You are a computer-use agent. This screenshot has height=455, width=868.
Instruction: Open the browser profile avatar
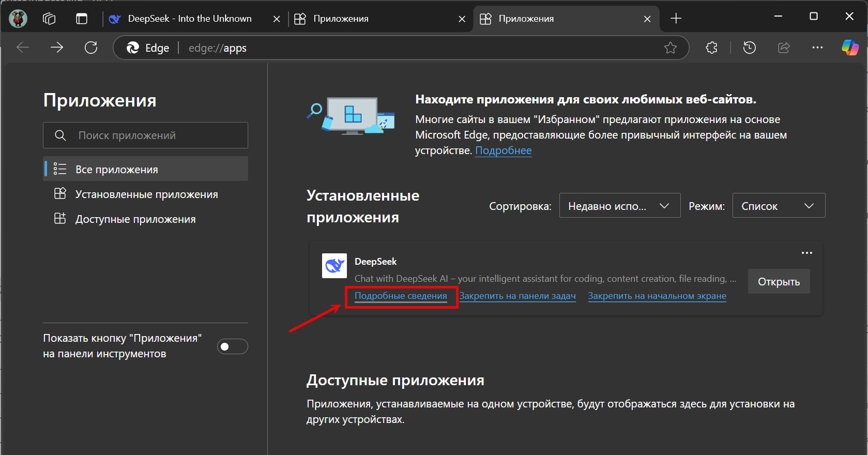18,19
